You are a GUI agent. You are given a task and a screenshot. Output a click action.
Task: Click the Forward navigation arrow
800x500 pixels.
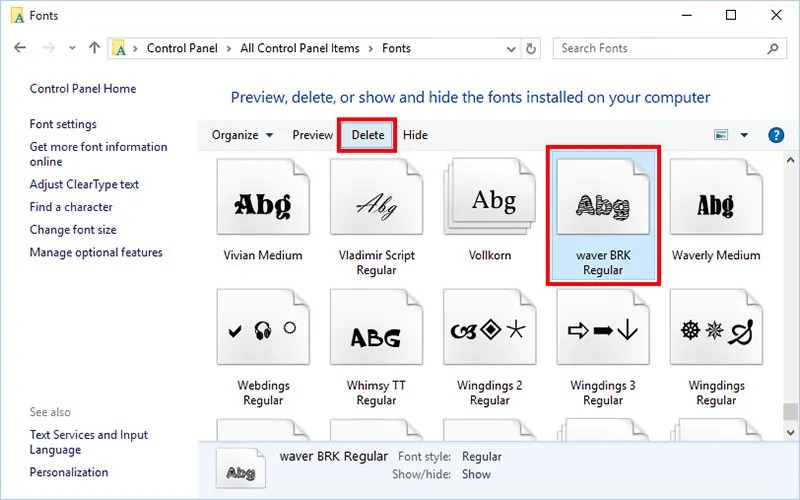[x=48, y=48]
